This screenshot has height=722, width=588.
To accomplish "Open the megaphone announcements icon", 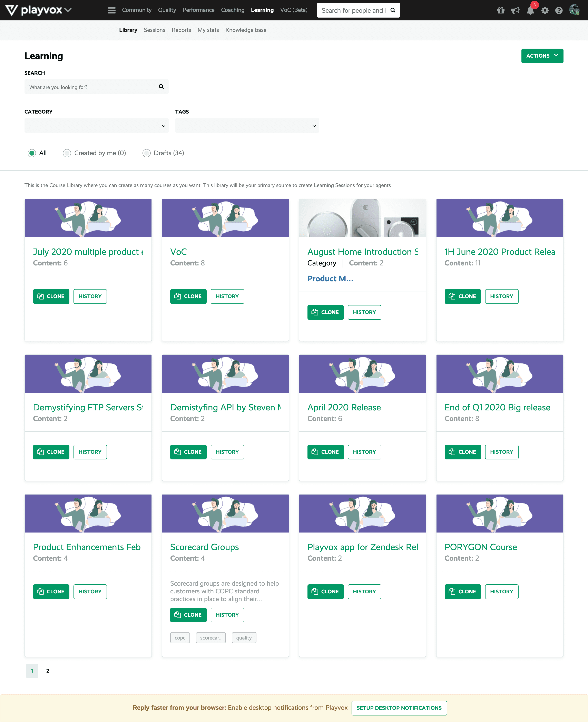I will [515, 10].
